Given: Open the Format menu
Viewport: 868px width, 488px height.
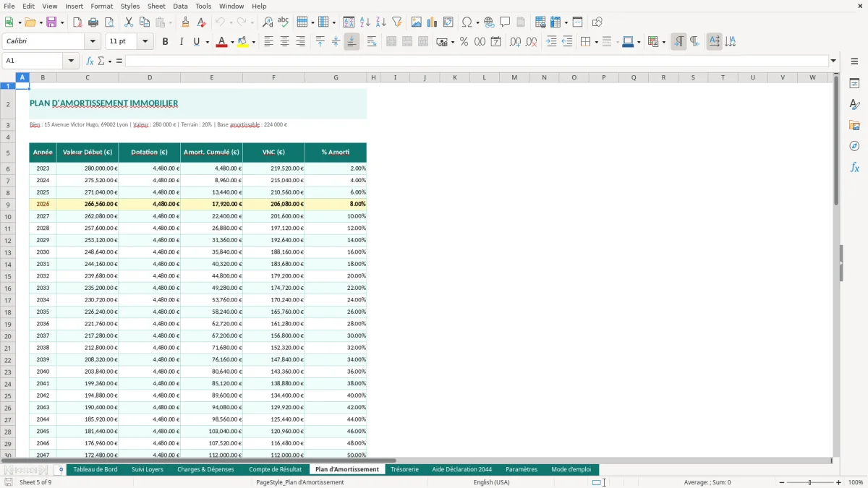Looking at the screenshot, I should 101,6.
